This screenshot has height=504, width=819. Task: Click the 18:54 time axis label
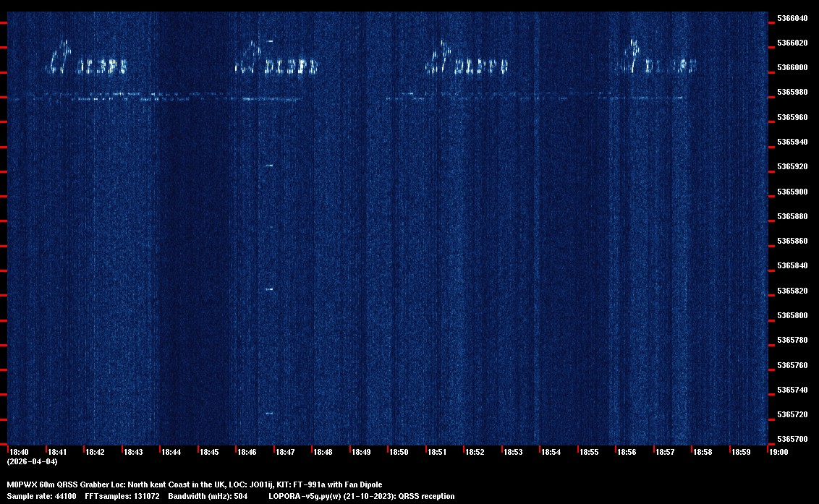(551, 452)
